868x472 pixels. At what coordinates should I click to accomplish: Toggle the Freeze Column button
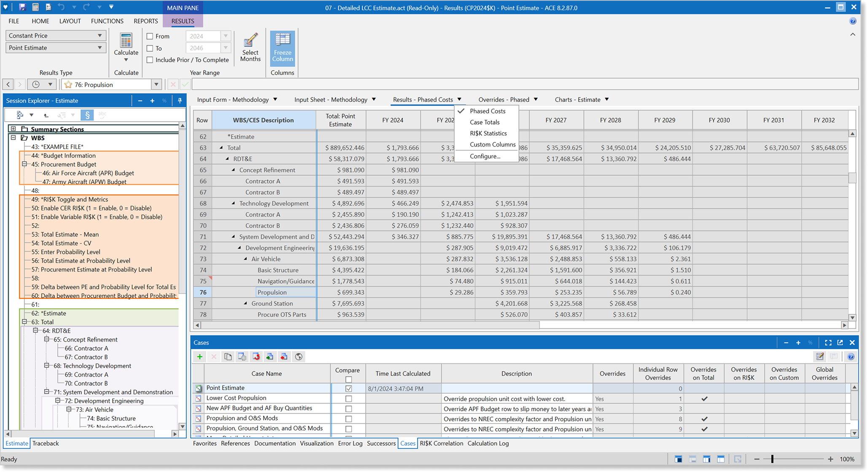(x=282, y=47)
